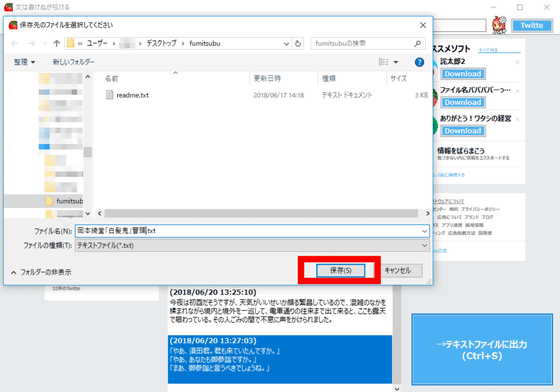Click the 新しいフォルダー button
The height and width of the screenshot is (392, 560).
[74, 62]
